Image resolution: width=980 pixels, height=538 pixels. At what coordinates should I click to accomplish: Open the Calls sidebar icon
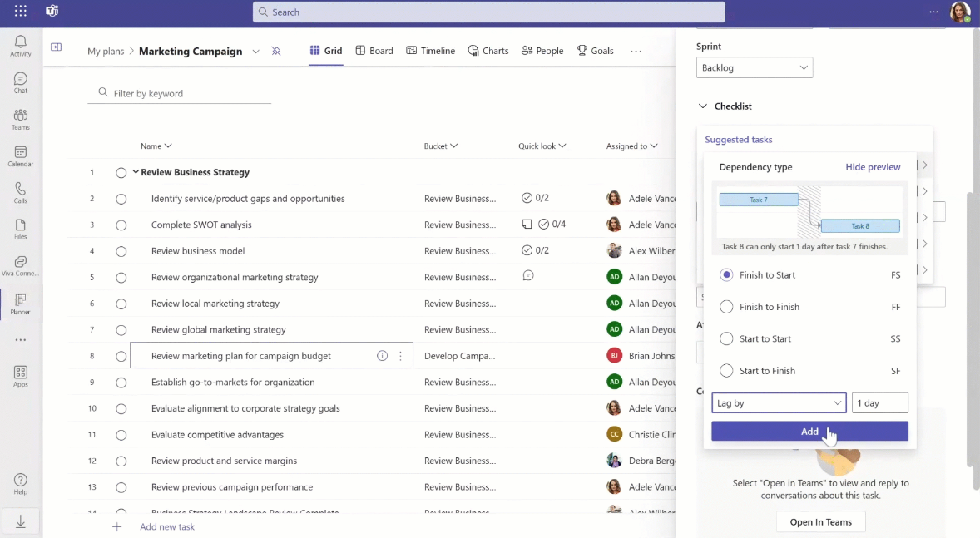click(x=20, y=192)
